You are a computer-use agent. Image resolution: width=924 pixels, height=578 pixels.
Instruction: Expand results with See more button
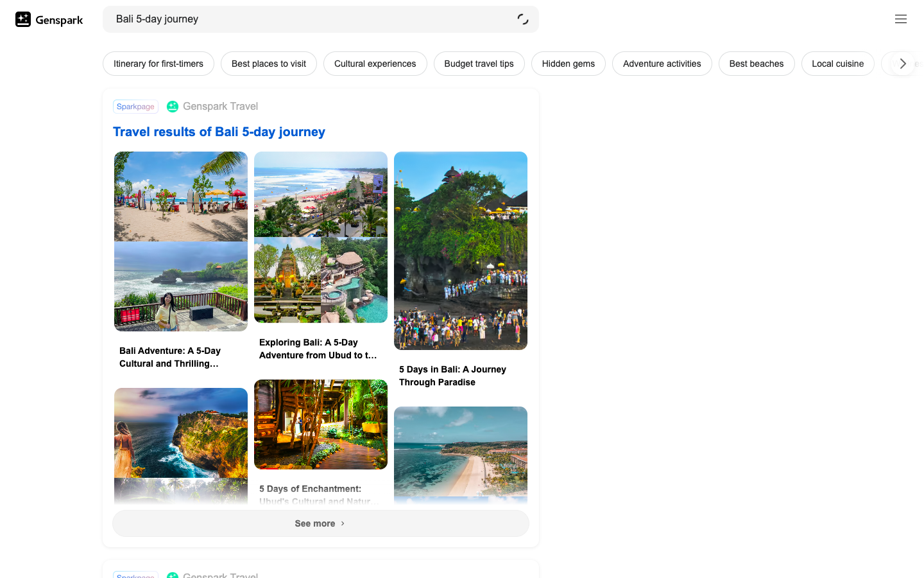point(321,523)
